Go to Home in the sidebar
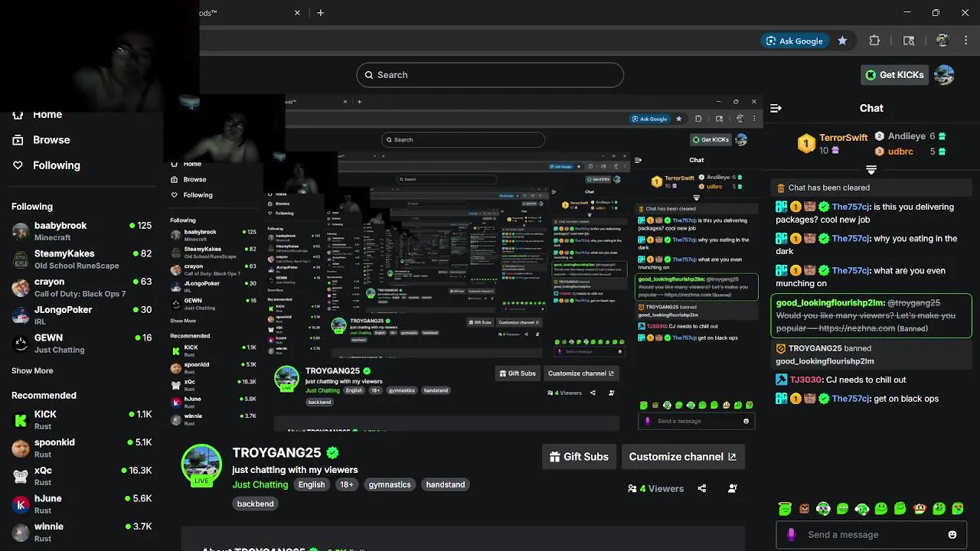980x551 pixels. 47,114
